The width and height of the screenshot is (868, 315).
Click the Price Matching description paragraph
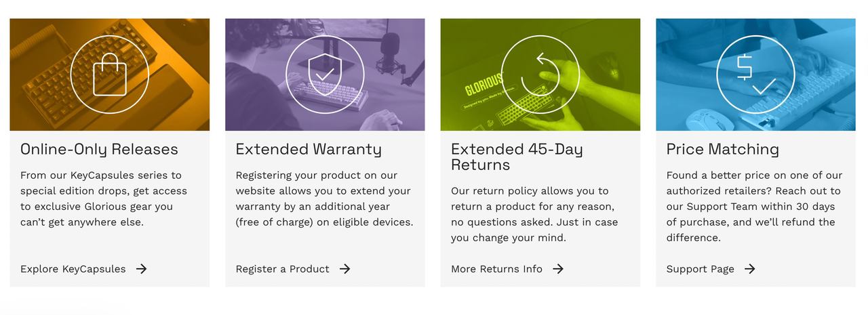point(753,206)
